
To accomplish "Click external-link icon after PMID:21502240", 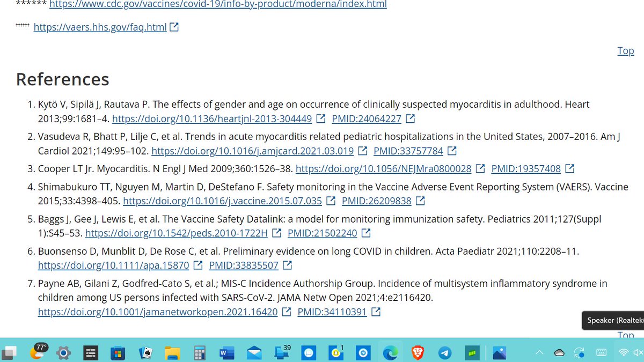I will pyautogui.click(x=366, y=233).
